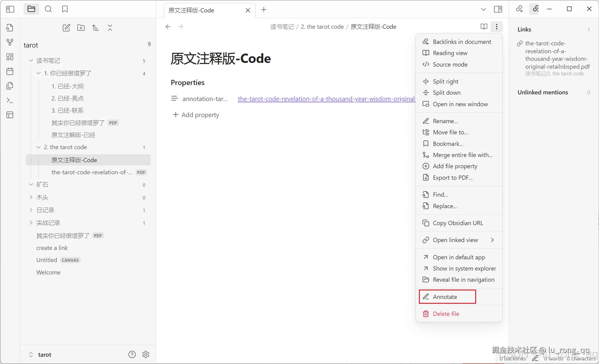This screenshot has width=599, height=364.
Task: Expand the 木头 folder
Action: [x=31, y=197]
